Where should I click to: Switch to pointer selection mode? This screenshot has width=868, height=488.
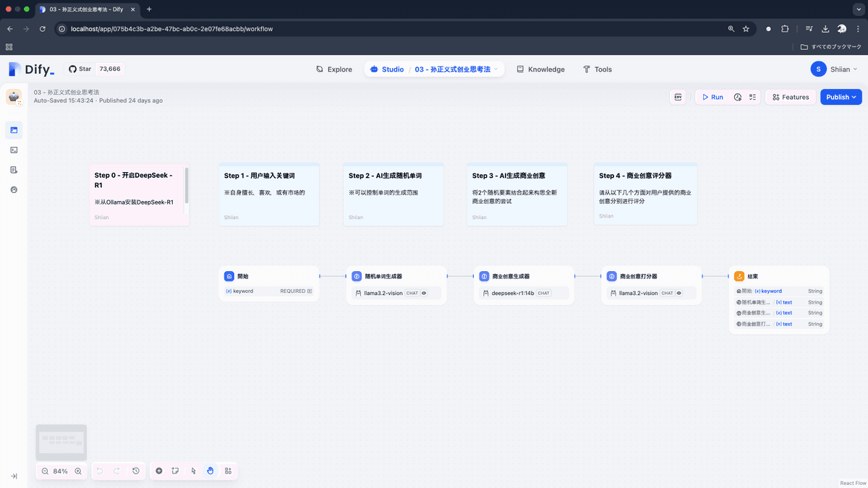193,471
